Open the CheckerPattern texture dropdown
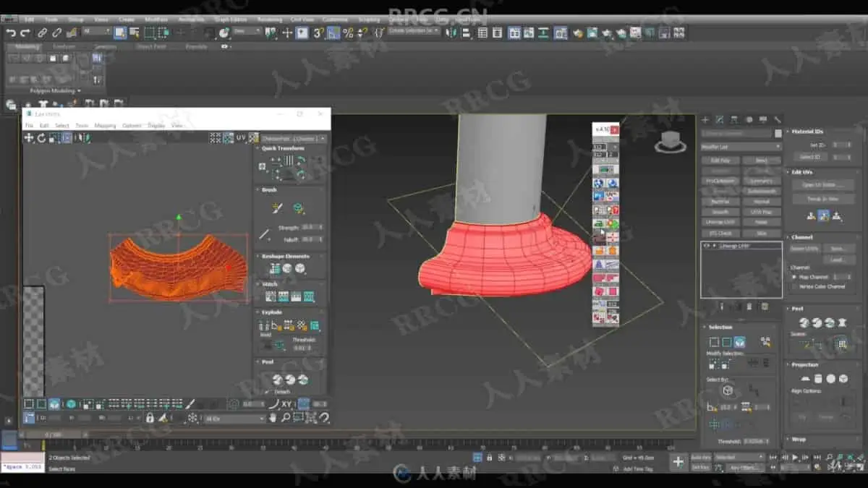The image size is (868, 488). (293, 138)
